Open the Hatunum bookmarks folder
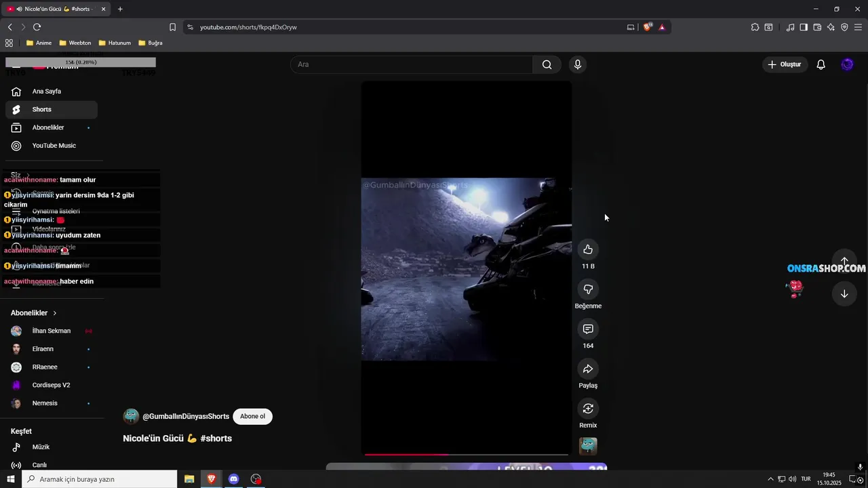The height and width of the screenshot is (488, 868). 115,43
